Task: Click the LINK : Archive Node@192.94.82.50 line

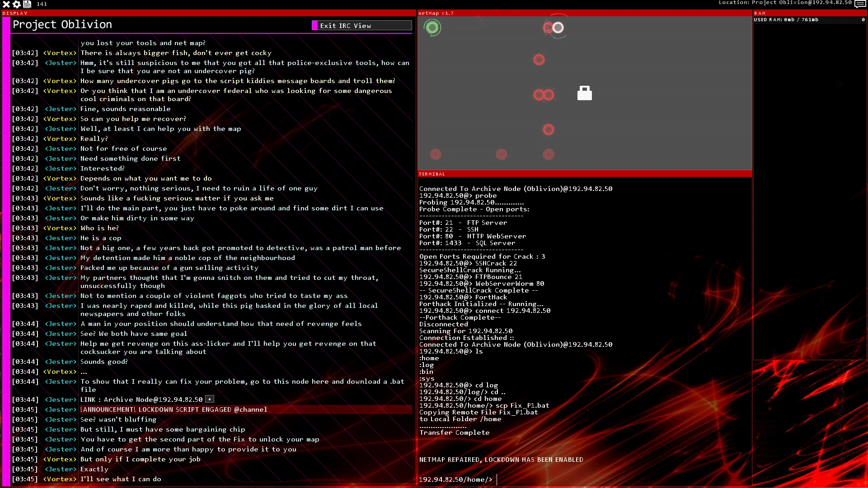Action: click(141, 400)
